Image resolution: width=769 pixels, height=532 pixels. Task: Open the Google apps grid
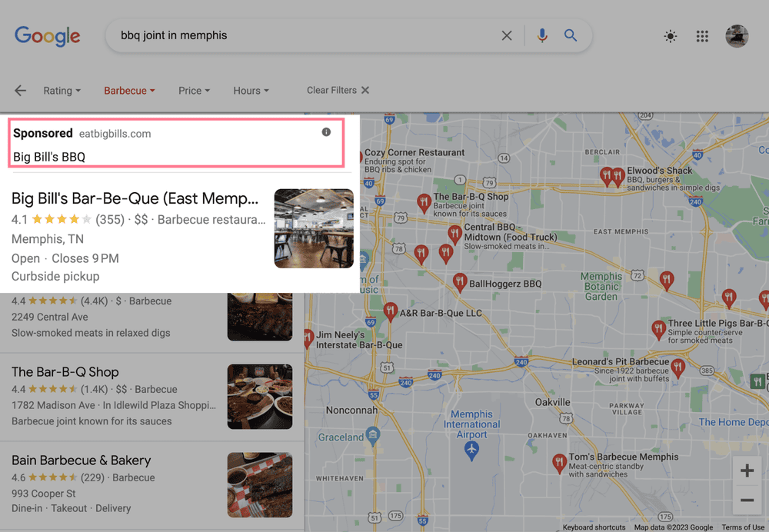point(702,36)
